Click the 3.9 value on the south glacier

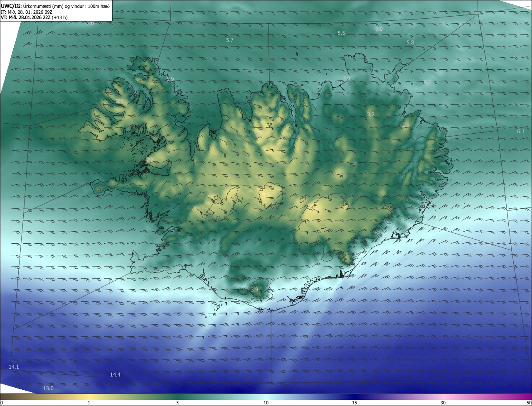(254, 290)
